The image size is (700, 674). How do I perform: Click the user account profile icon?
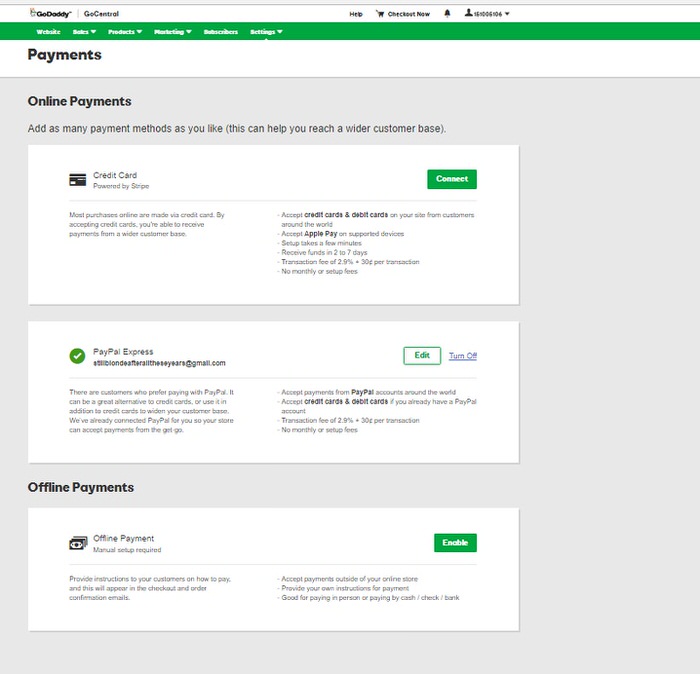point(467,14)
